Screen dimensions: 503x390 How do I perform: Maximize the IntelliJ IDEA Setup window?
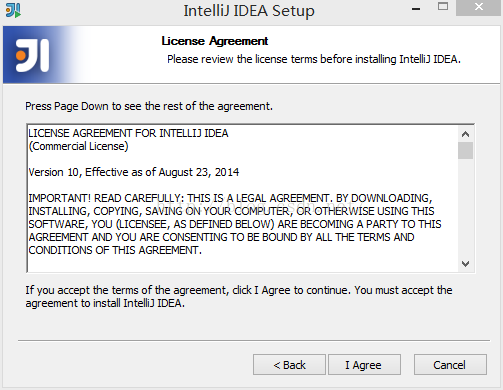point(443,7)
